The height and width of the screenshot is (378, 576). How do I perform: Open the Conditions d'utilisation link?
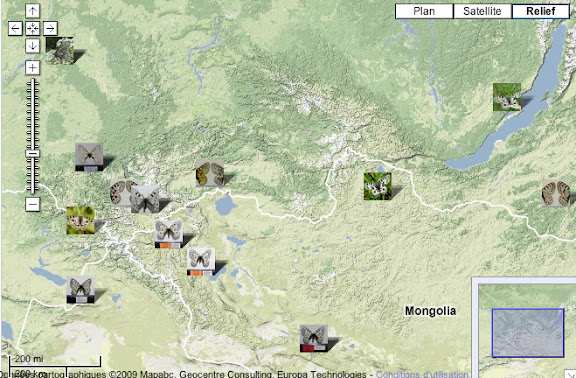coord(422,374)
